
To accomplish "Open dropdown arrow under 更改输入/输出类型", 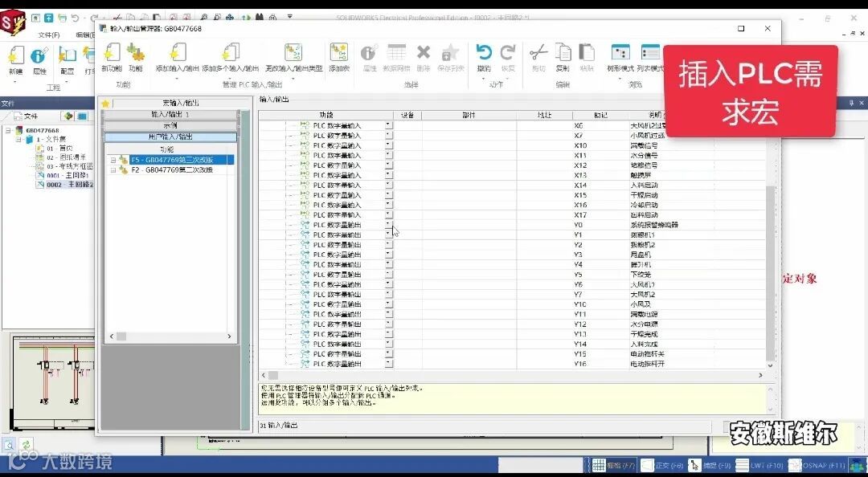I will [293, 79].
